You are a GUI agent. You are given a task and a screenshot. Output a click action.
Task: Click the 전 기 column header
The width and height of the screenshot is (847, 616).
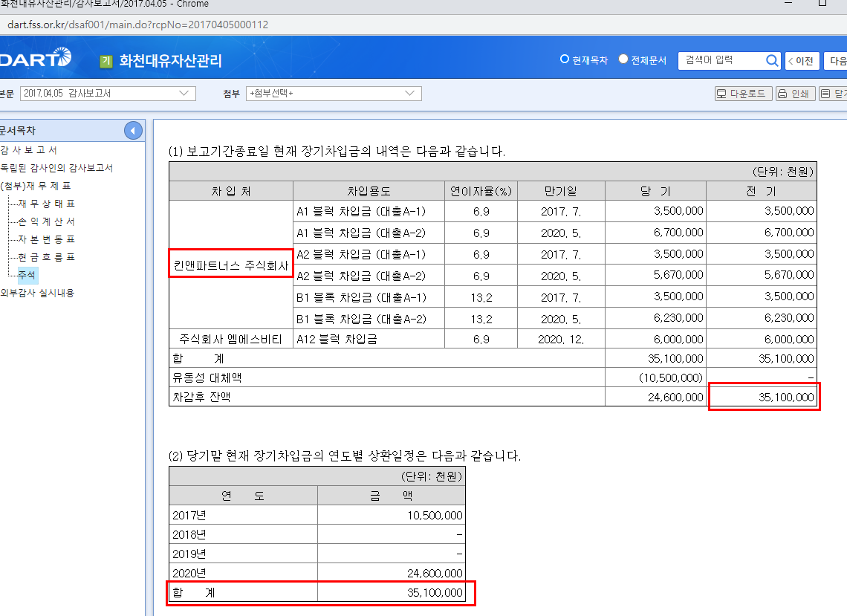pos(761,191)
